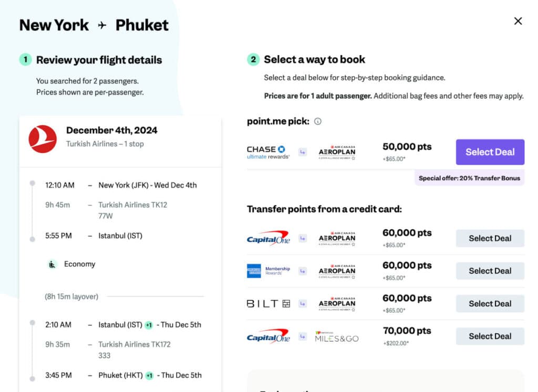This screenshot has height=392, width=538.
Task: Click the Chase Ultimate Rewards logo
Action: 268,152
